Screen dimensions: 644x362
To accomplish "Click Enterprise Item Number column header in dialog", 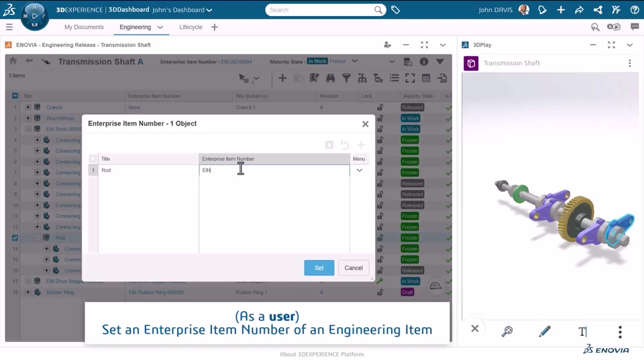I will tap(274, 159).
